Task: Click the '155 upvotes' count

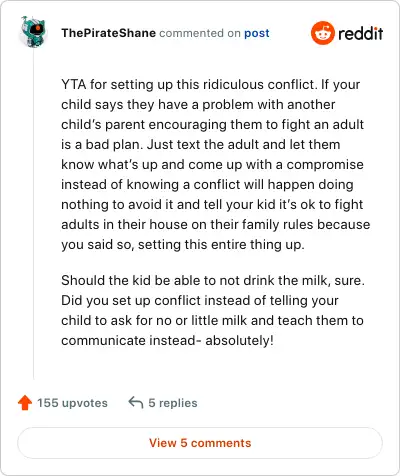Action: [x=72, y=403]
